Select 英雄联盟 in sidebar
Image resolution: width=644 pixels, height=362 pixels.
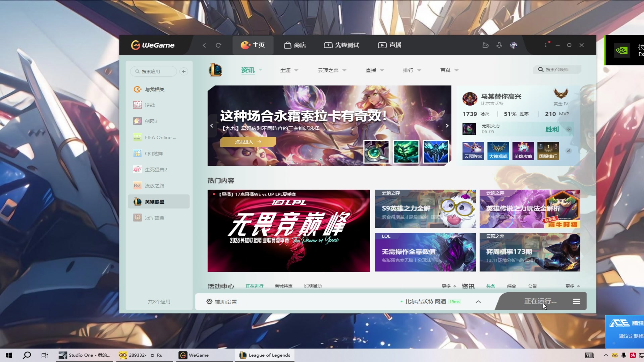pyautogui.click(x=159, y=202)
